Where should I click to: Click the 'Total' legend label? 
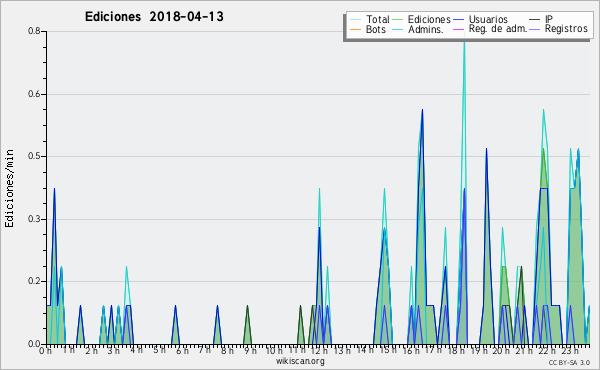tap(377, 19)
